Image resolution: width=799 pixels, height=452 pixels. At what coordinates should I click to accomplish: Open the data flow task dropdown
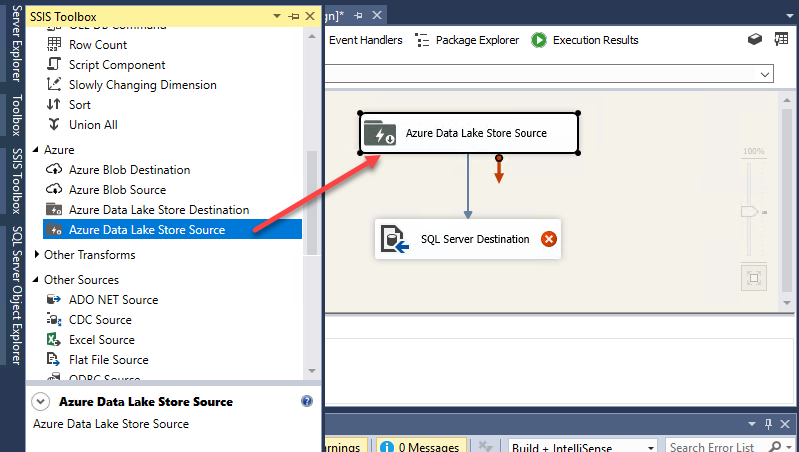765,74
